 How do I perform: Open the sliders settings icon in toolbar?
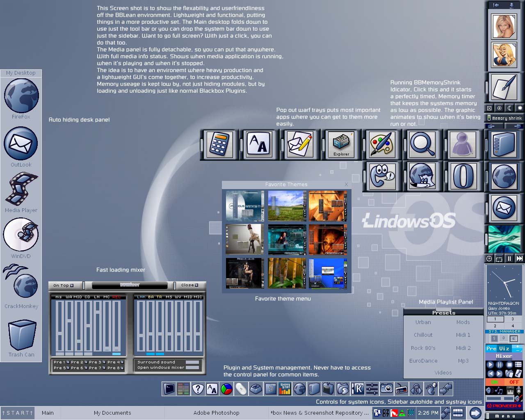pyautogui.click(x=372, y=388)
